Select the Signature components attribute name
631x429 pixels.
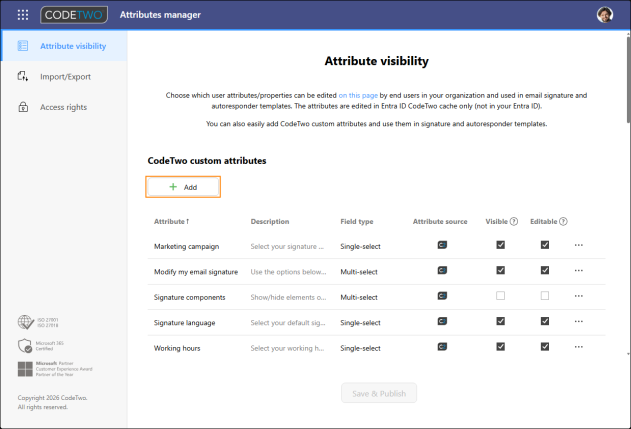coord(190,297)
